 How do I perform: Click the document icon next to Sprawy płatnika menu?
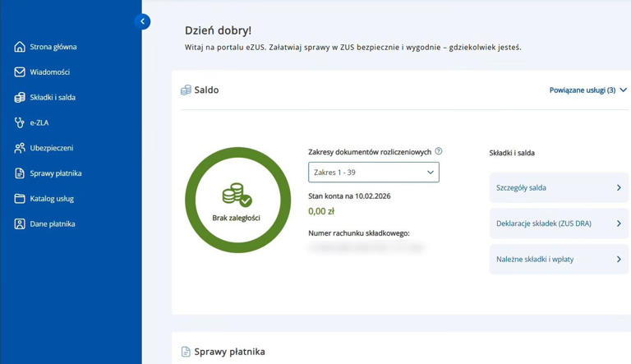(x=20, y=173)
